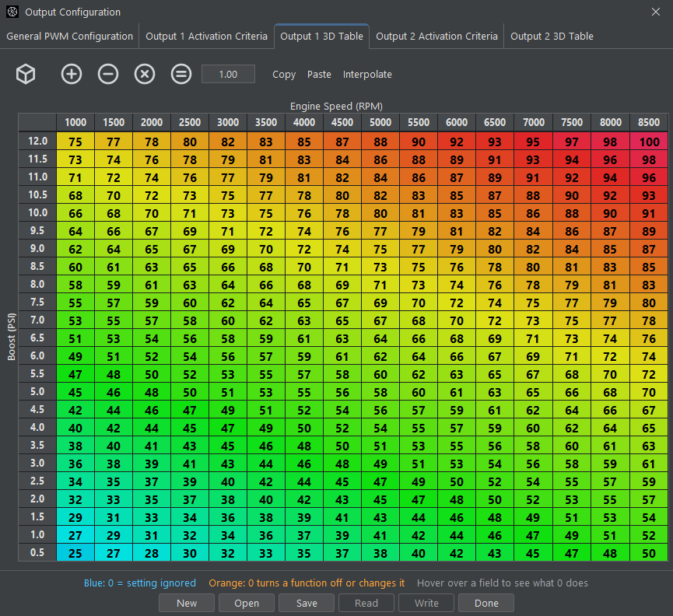The width and height of the screenshot is (673, 616).
Task: Switch to Output 2 3D Table tab
Action: point(552,37)
